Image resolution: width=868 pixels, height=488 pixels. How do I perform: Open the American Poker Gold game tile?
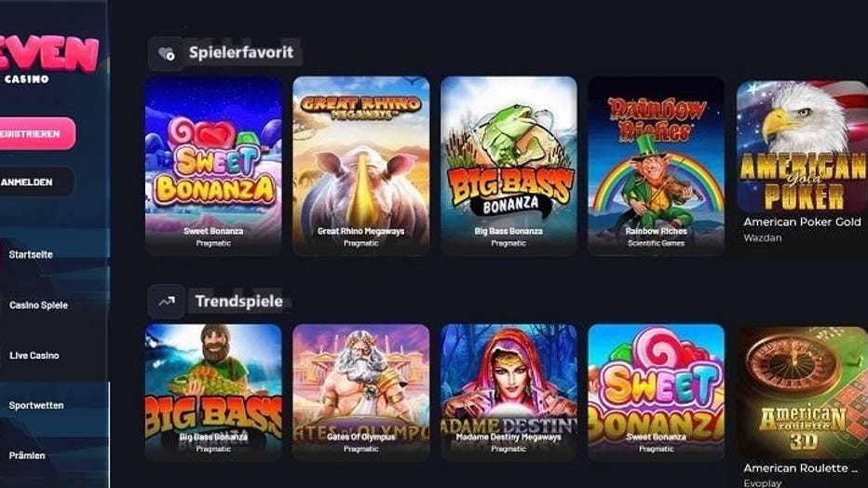tap(802, 161)
